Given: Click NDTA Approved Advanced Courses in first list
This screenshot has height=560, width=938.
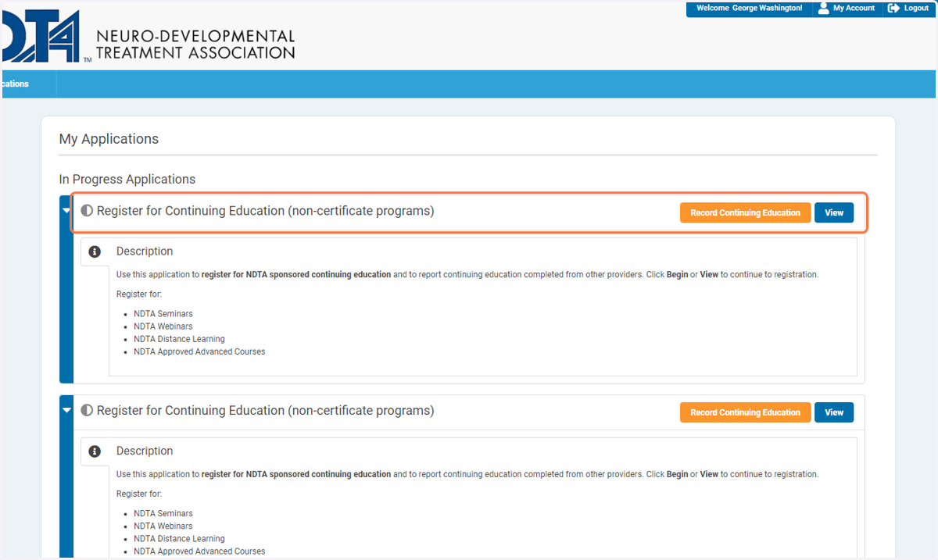Looking at the screenshot, I should [x=199, y=351].
